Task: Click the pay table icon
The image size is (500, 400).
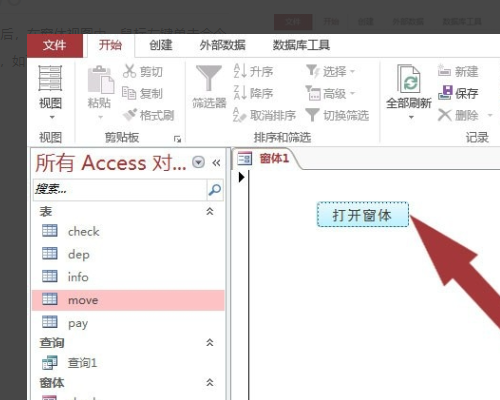Action: pos(50,322)
